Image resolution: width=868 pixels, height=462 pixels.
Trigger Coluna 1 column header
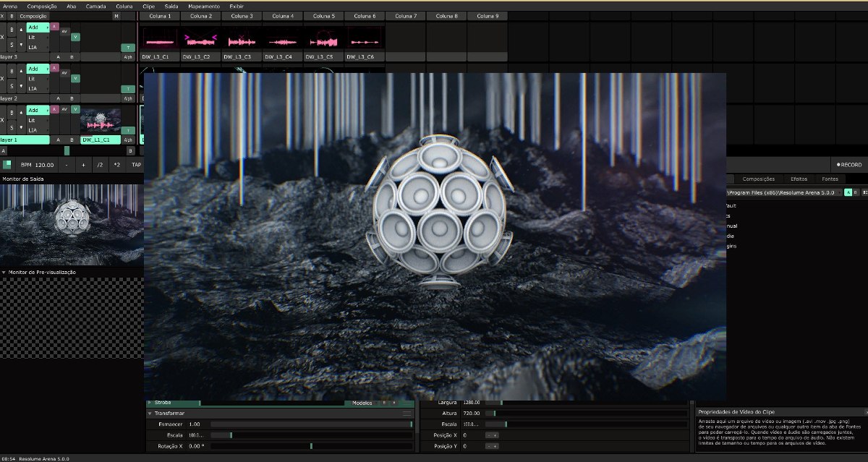point(160,16)
